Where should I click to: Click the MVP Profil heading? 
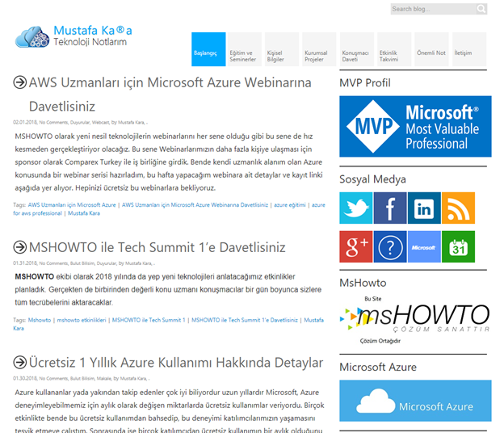[x=365, y=83]
